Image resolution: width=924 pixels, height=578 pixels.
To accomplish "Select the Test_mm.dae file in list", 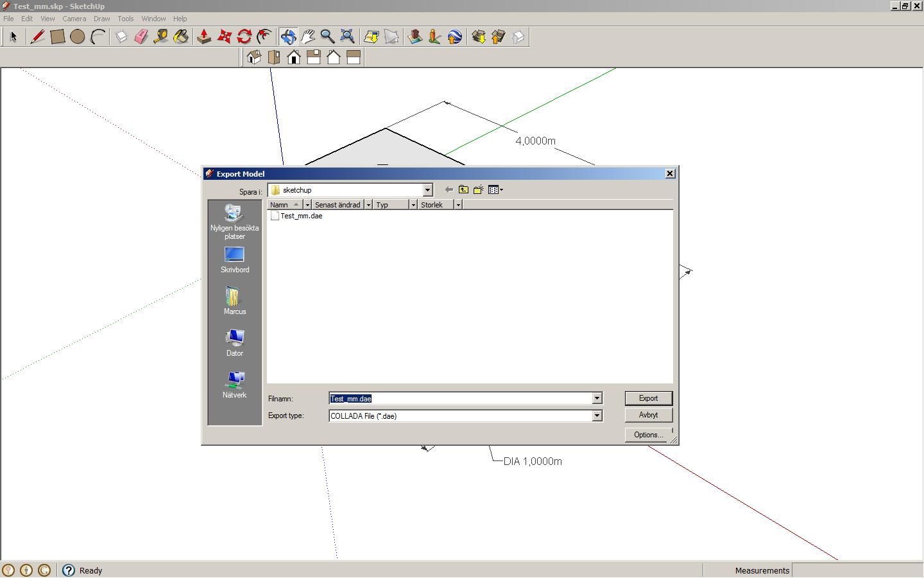I will point(301,216).
